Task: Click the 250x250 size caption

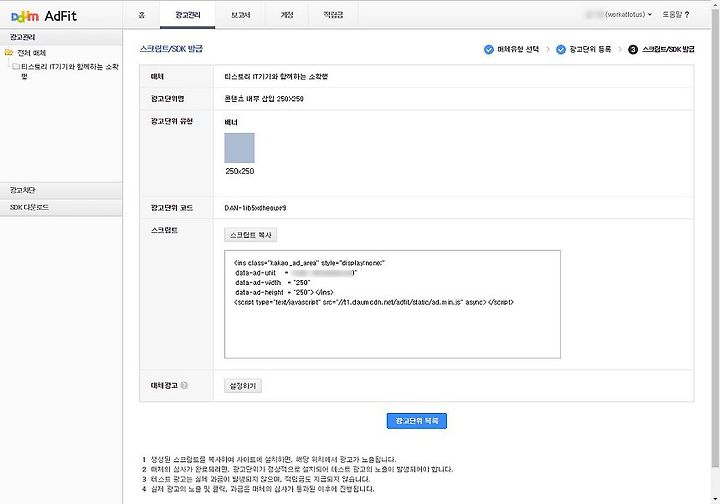Action: (x=240, y=171)
